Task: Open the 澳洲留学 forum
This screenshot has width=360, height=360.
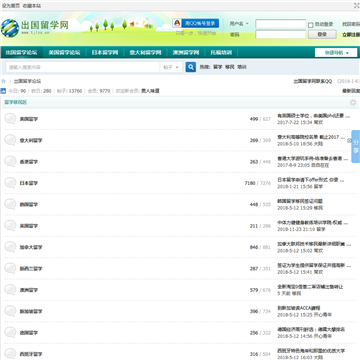Action: click(x=29, y=290)
